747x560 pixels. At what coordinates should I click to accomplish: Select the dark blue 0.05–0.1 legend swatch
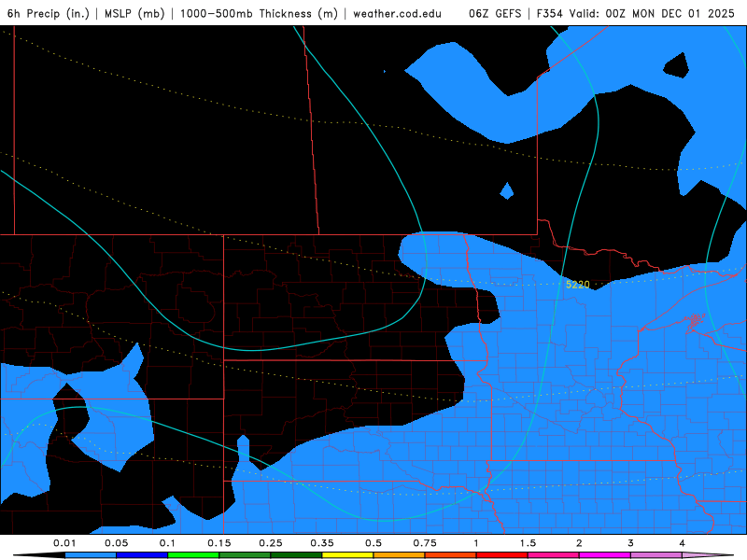[142, 555]
